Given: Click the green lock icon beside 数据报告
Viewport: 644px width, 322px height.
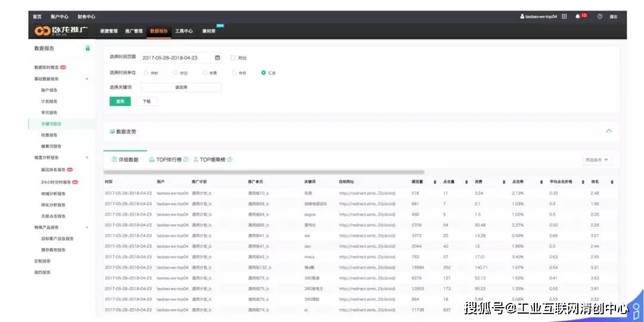Looking at the screenshot, I should 88,48.
